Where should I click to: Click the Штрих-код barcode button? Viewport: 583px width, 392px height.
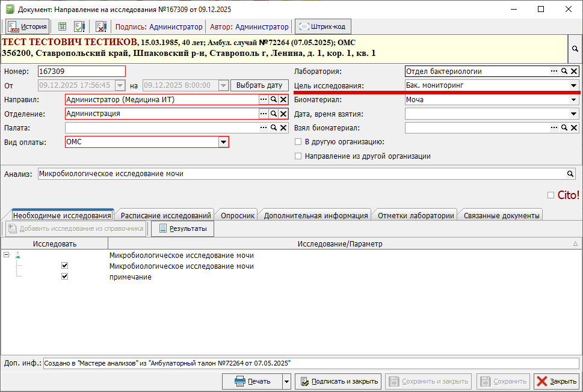tap(323, 26)
